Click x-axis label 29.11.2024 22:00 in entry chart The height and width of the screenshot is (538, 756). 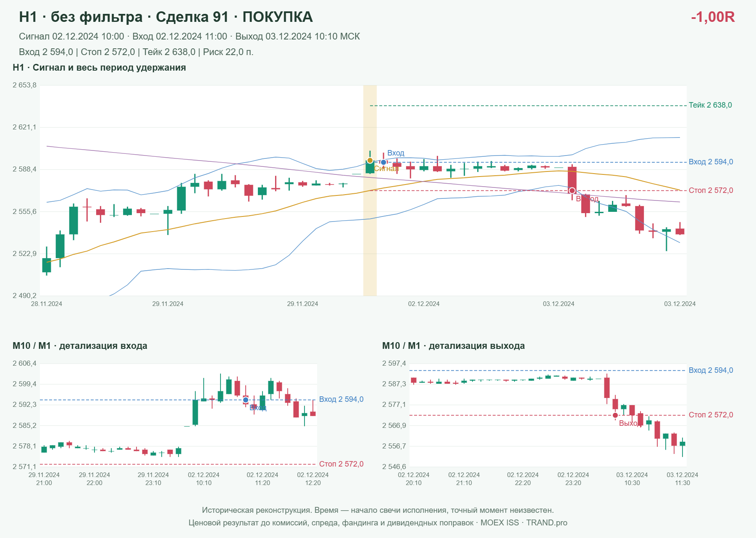94,479
